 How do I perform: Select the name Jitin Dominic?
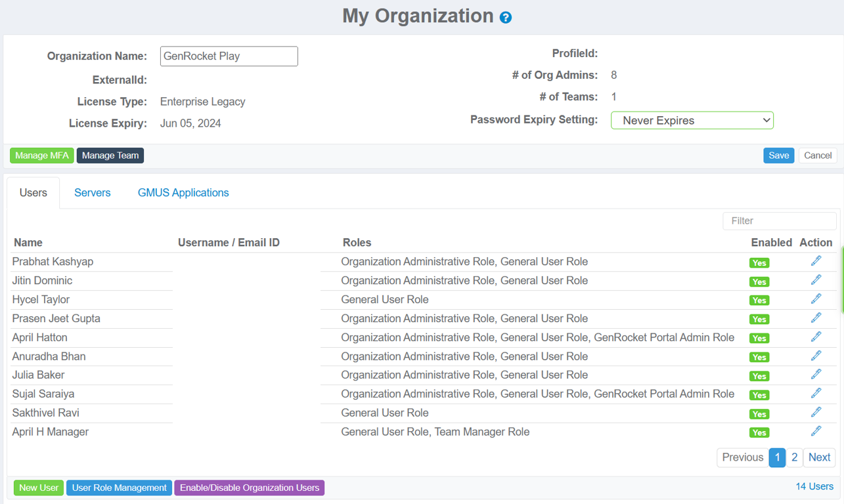pos(42,281)
